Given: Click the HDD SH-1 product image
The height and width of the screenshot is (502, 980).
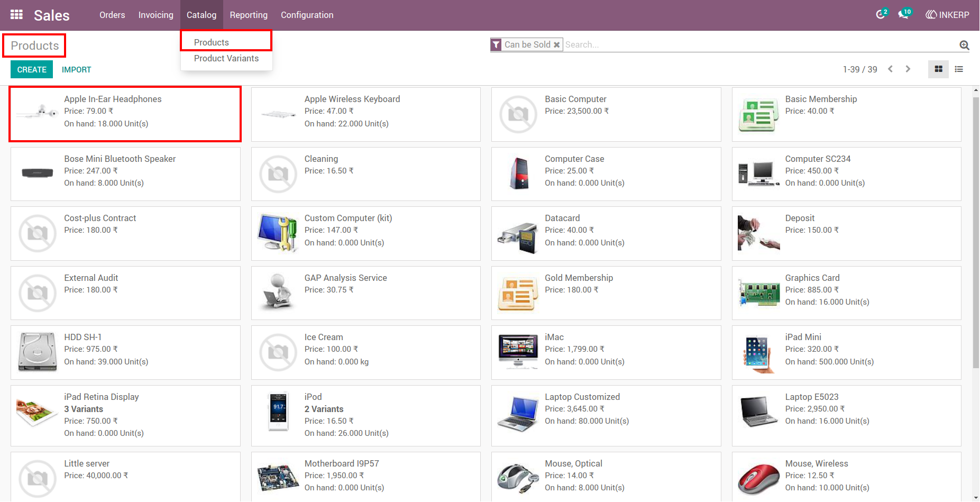Looking at the screenshot, I should click(38, 352).
